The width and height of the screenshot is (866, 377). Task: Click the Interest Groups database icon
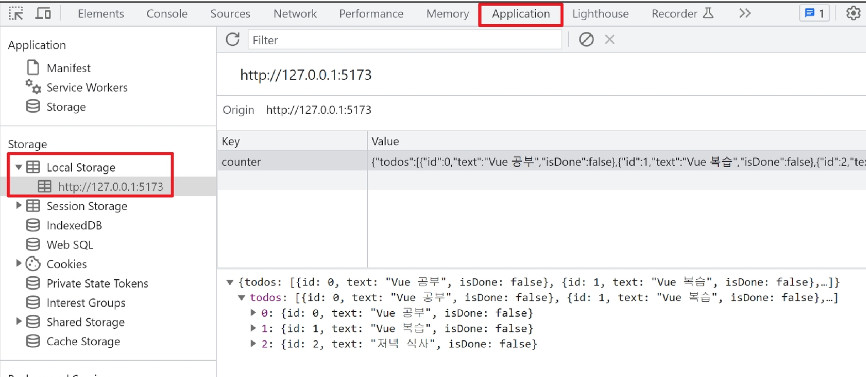[x=33, y=302]
